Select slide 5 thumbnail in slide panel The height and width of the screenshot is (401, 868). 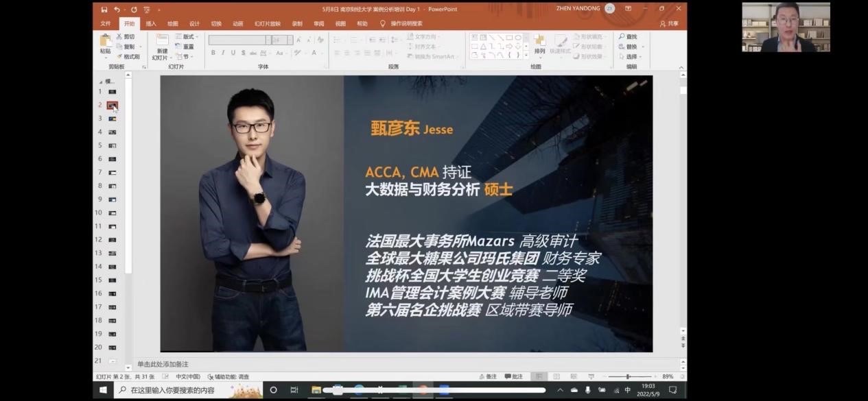(x=112, y=145)
